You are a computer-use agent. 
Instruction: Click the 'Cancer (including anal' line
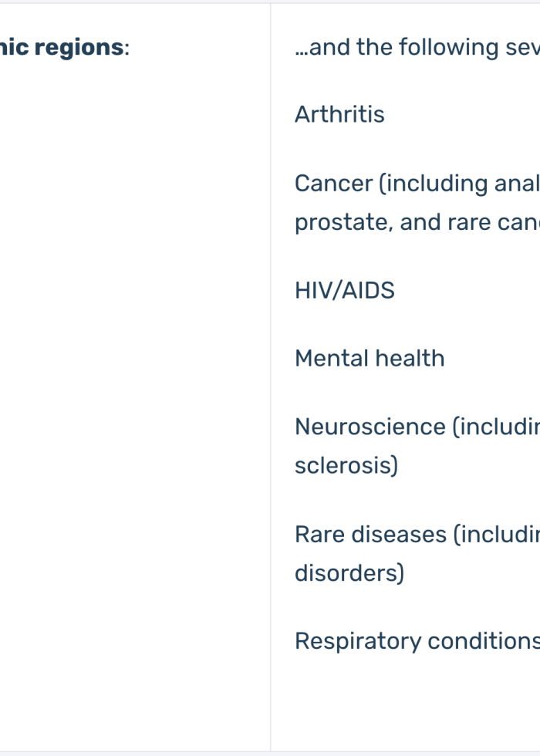417,184
